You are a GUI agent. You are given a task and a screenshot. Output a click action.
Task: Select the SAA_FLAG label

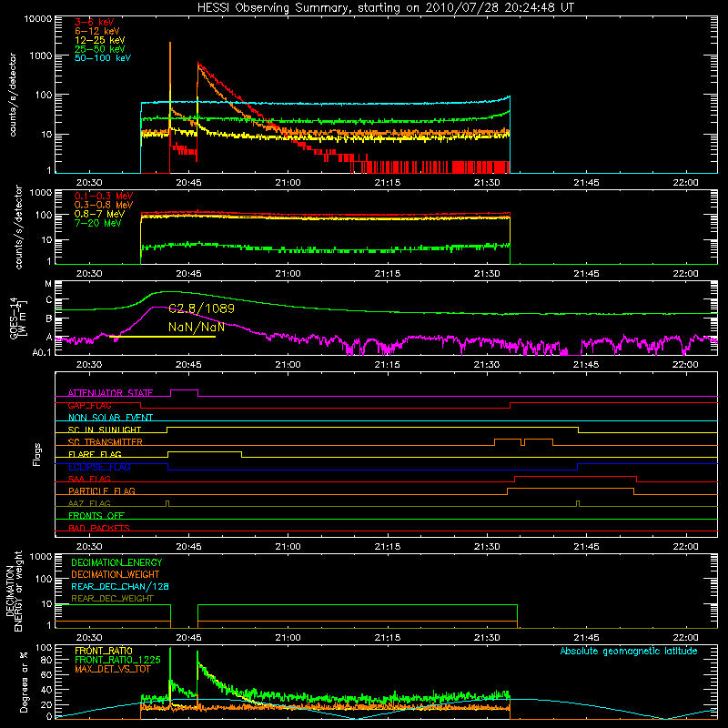click(89, 479)
